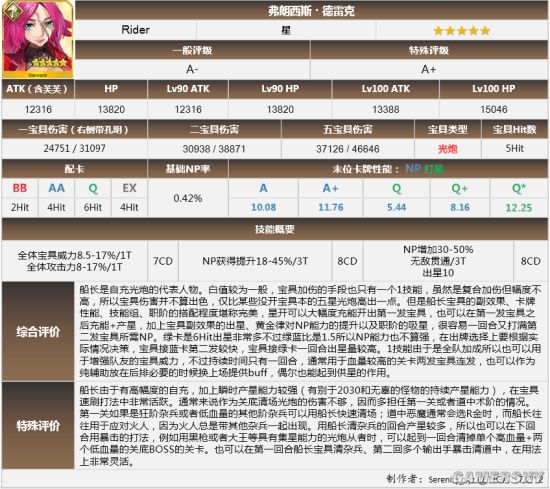This screenshot has height=489, width=550.
Task: Click the Rider class cell
Action: click(135, 30)
